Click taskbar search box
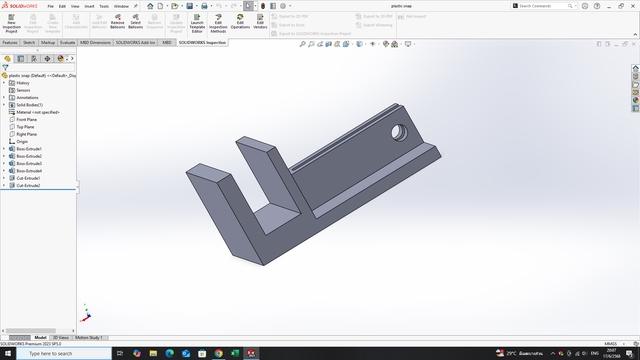Image resolution: width=640 pixels, height=360 pixels. tap(64, 353)
